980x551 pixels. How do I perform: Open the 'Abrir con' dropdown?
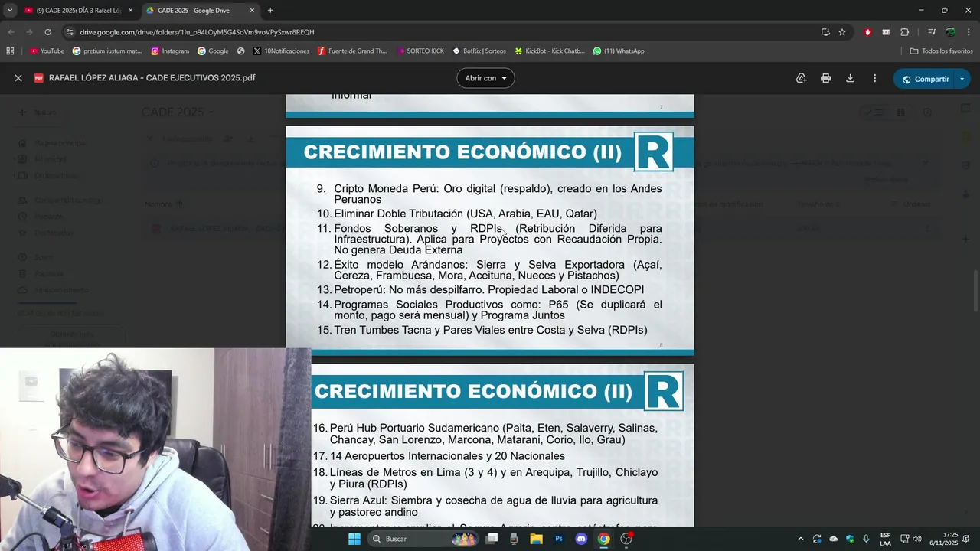tap(485, 78)
